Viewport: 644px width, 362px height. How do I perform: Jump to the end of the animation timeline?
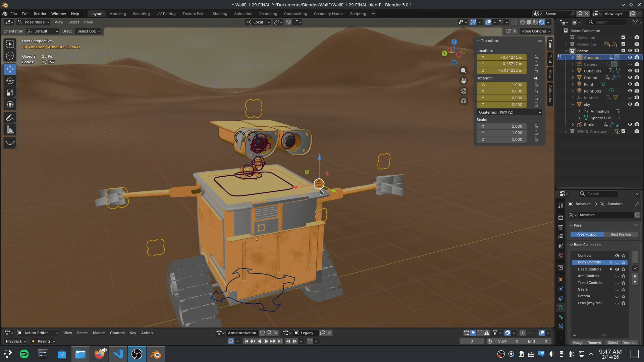coord(280,341)
